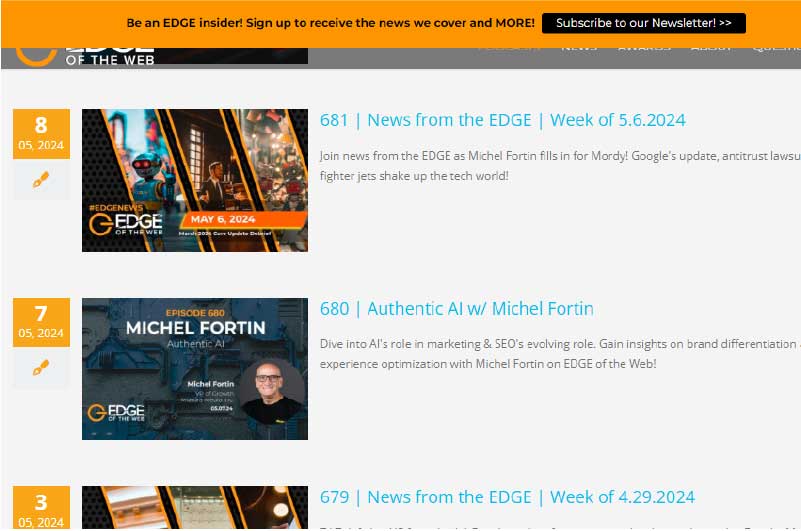
Task: Click text 'Dive into AI's role in marketing'
Action: click(x=400, y=344)
